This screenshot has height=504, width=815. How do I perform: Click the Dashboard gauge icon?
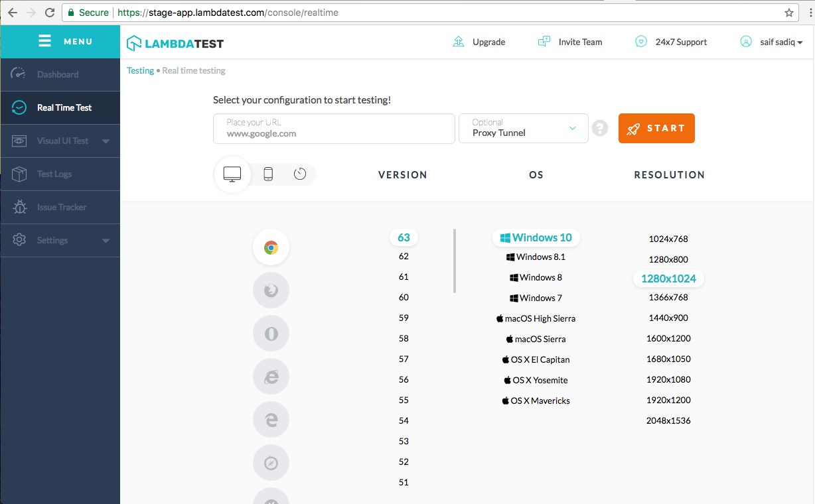19,74
